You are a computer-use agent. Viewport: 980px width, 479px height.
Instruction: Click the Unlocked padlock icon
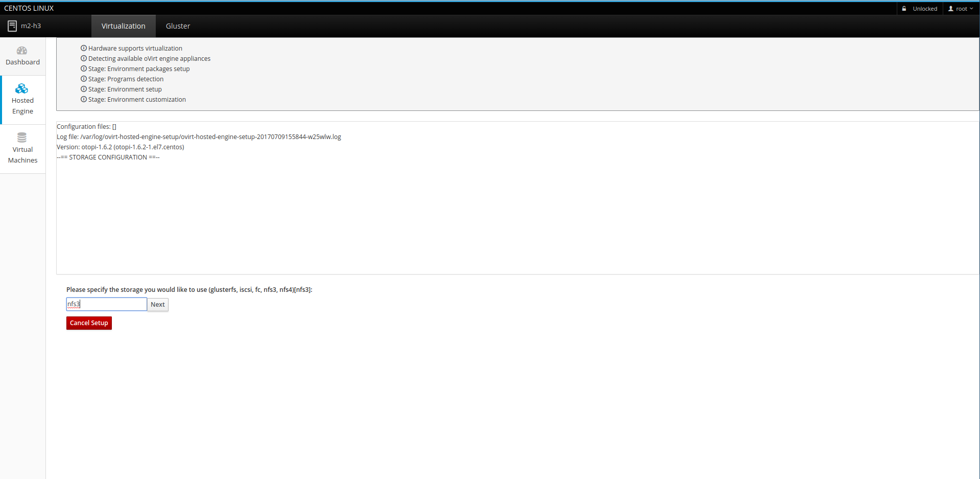(x=904, y=9)
